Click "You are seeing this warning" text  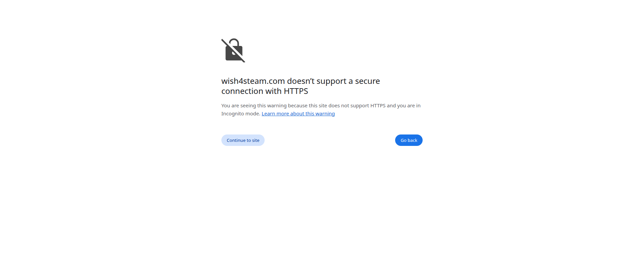(254, 106)
